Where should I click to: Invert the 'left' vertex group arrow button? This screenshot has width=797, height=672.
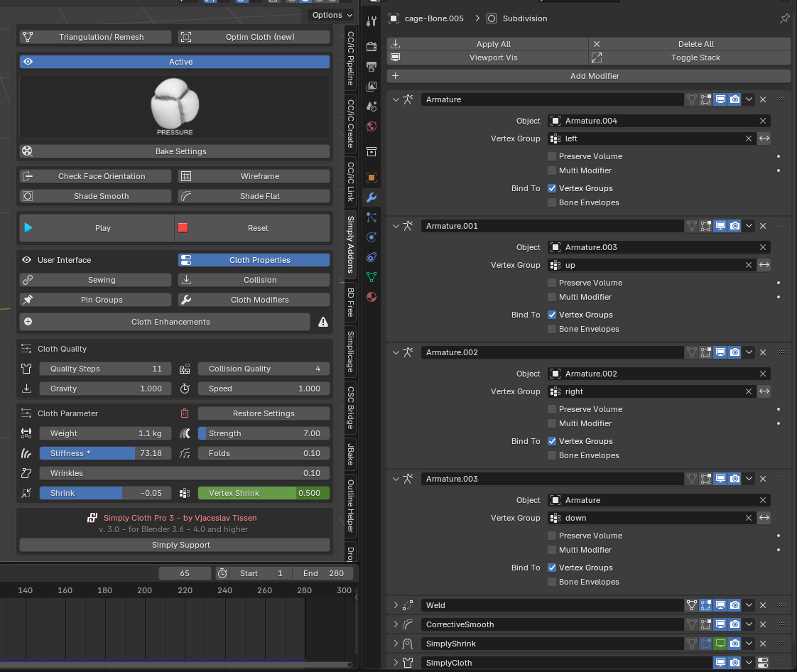[764, 139]
